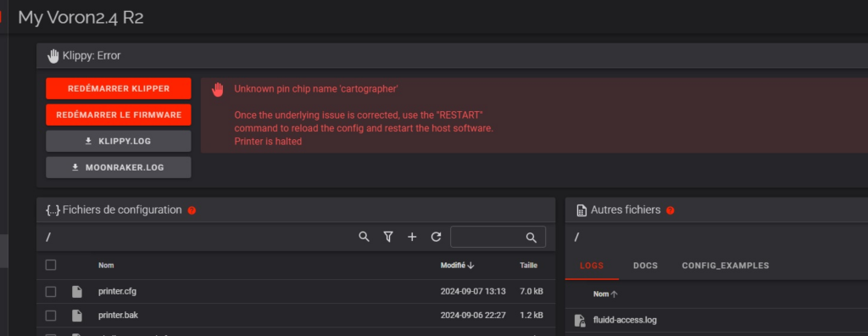The image size is (868, 336).
Task: Switch to the DOCS tab
Action: point(645,266)
